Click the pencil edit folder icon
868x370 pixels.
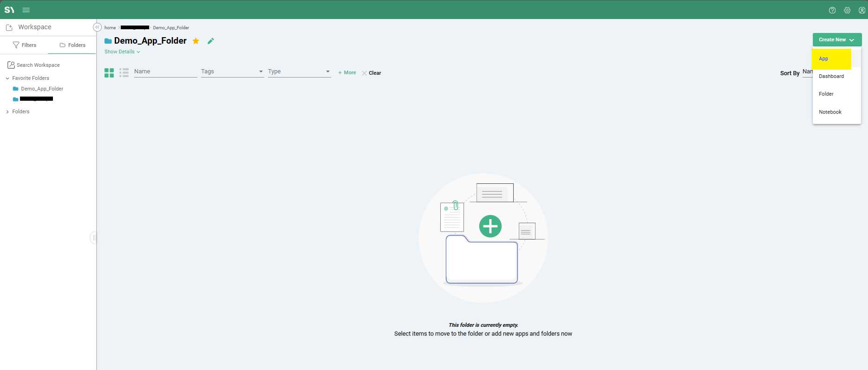210,41
